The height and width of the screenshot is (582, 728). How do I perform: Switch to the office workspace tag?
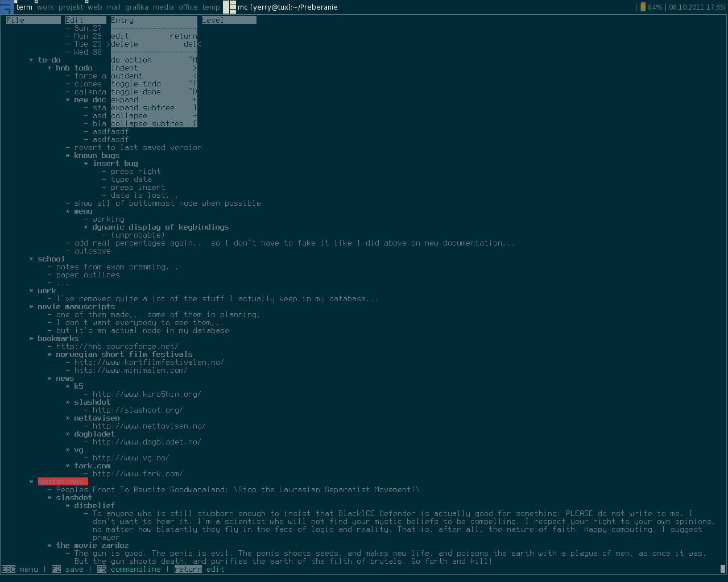(188, 7)
